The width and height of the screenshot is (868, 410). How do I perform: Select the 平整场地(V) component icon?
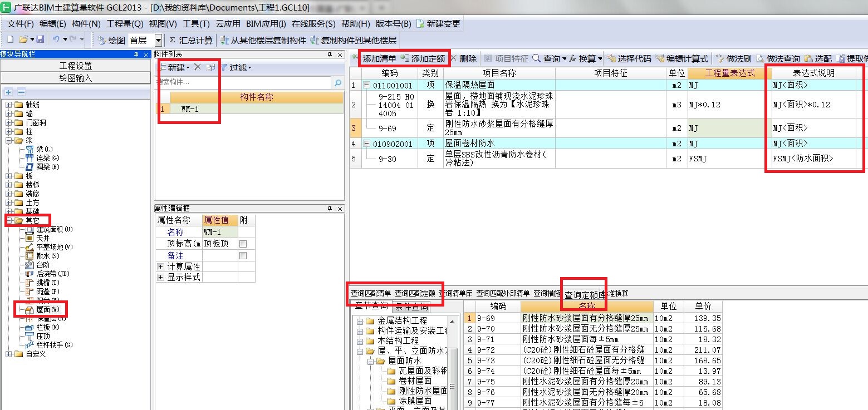tap(30, 247)
